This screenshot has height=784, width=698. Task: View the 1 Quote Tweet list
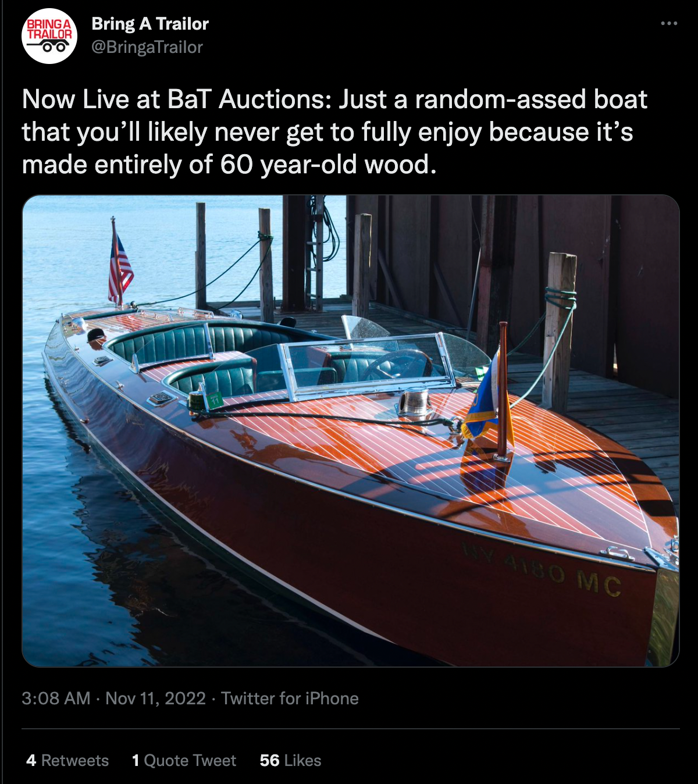(x=184, y=761)
